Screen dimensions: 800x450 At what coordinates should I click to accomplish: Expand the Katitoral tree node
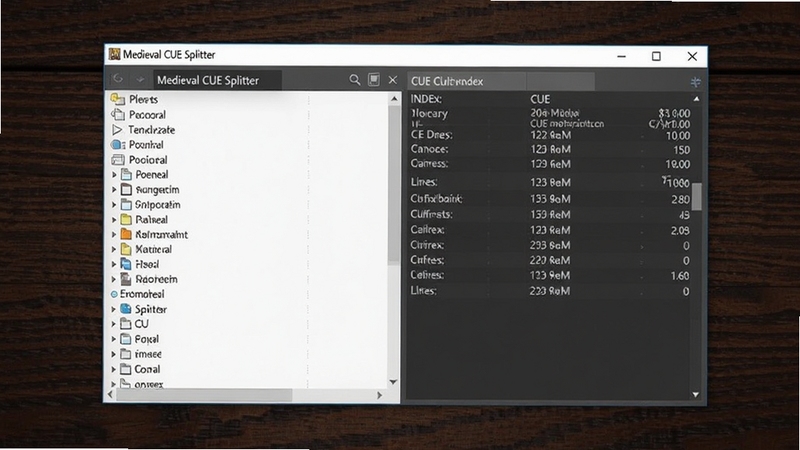[114, 249]
